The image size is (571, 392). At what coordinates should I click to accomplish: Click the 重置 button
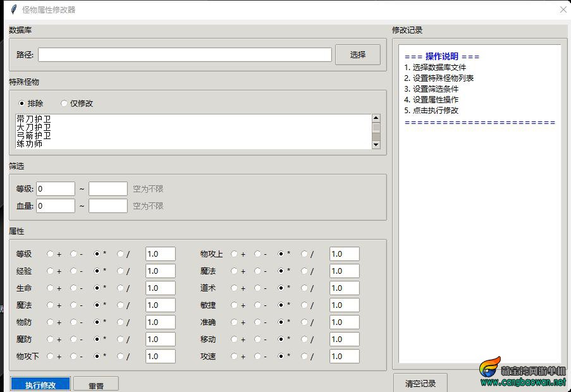click(96, 384)
